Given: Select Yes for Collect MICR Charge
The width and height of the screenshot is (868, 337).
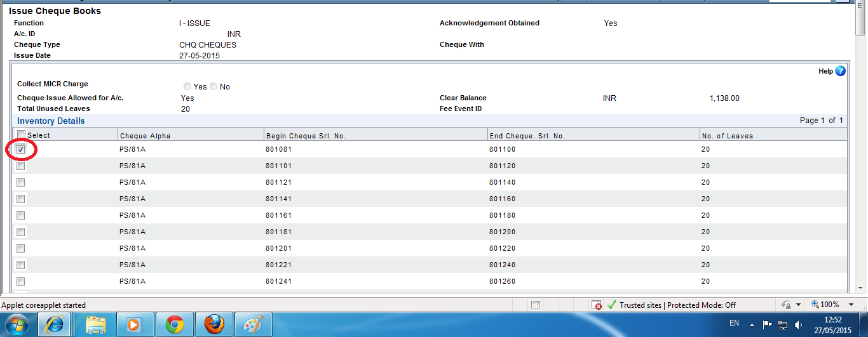Looking at the screenshot, I should click(187, 86).
